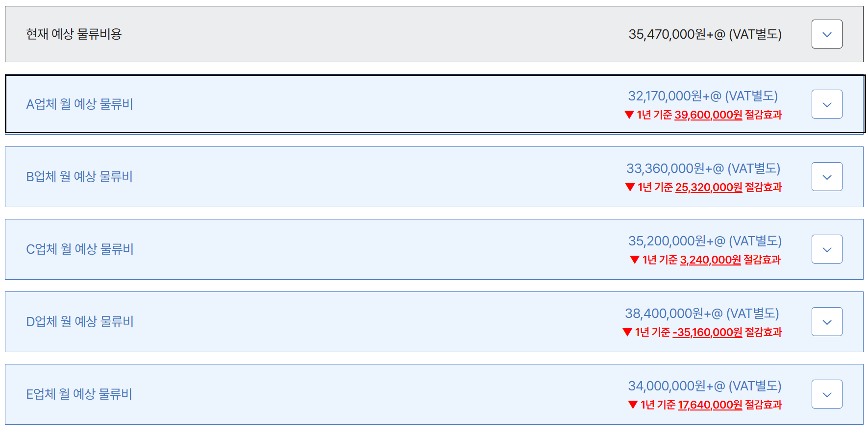Expand A업체 details with chevron button
The image size is (868, 434).
point(826,104)
